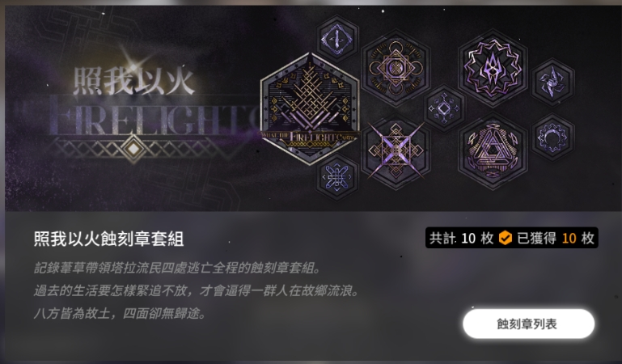
Task: Click the small pinwheel shuriken medal
Action: click(x=552, y=83)
